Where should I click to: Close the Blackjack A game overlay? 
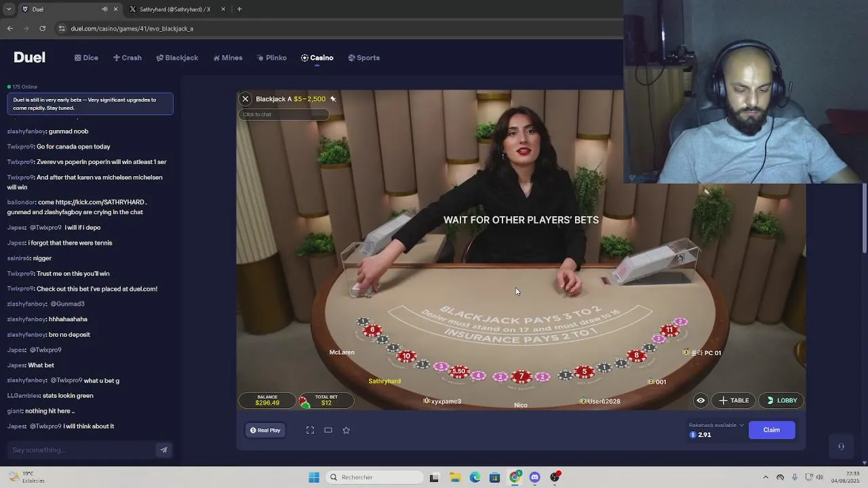[x=245, y=99]
